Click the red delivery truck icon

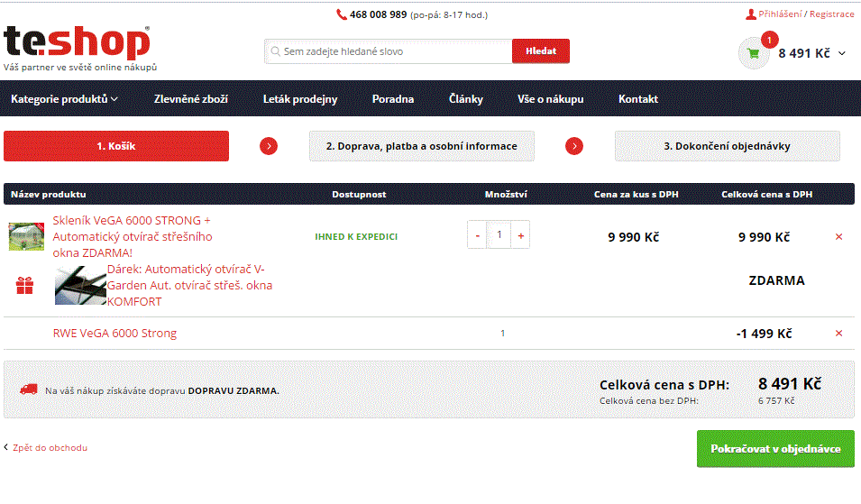pyautogui.click(x=29, y=389)
